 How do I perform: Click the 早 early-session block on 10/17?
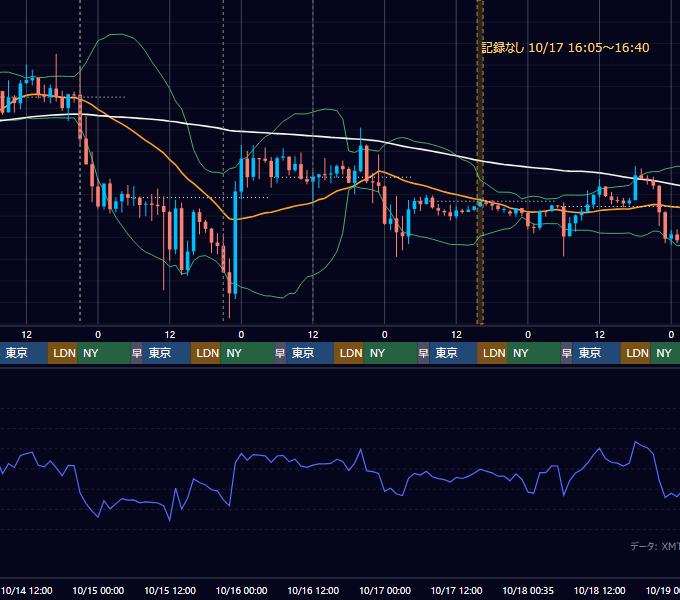[424, 353]
